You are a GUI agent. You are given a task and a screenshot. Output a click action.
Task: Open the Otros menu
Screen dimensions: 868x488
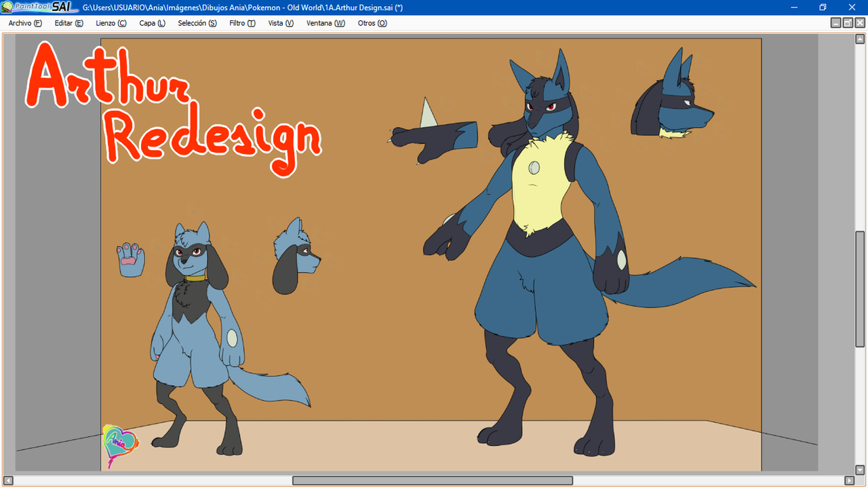(372, 23)
